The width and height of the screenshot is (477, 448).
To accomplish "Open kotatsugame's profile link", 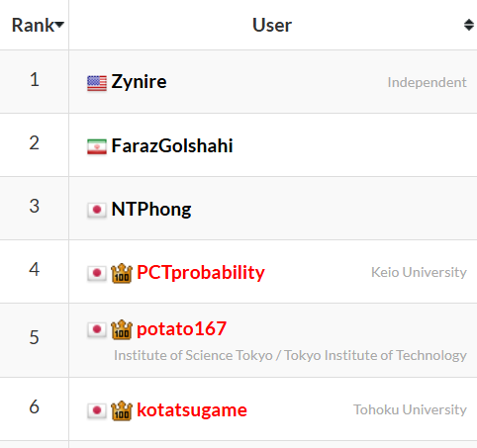I will pos(192,410).
